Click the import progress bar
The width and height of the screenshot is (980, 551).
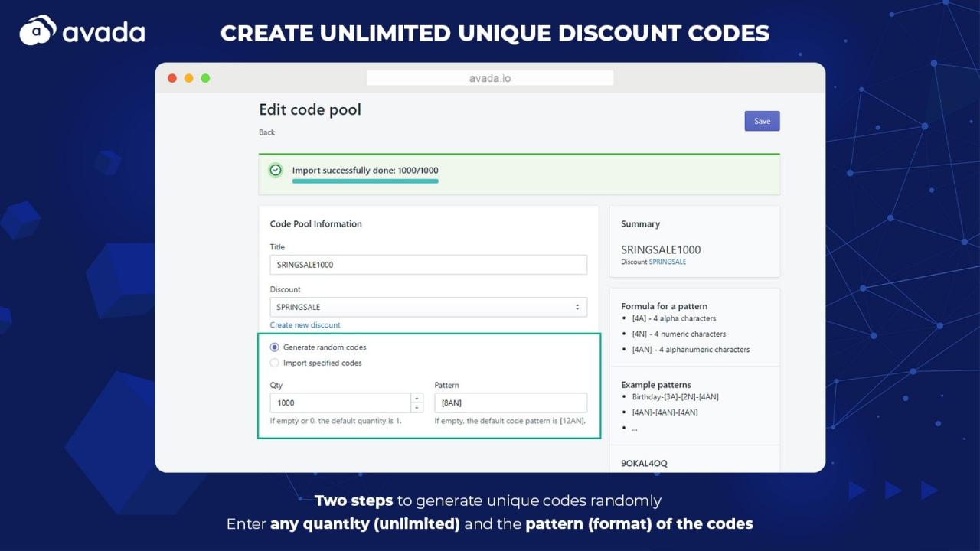point(365,181)
